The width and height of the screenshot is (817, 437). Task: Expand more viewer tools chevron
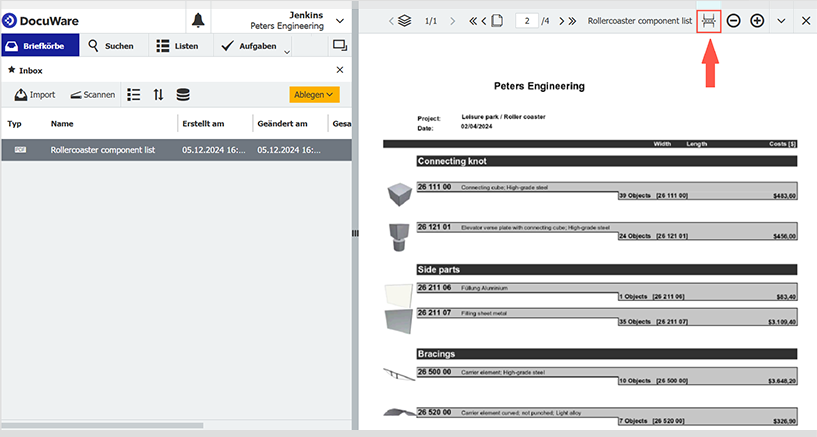(781, 20)
